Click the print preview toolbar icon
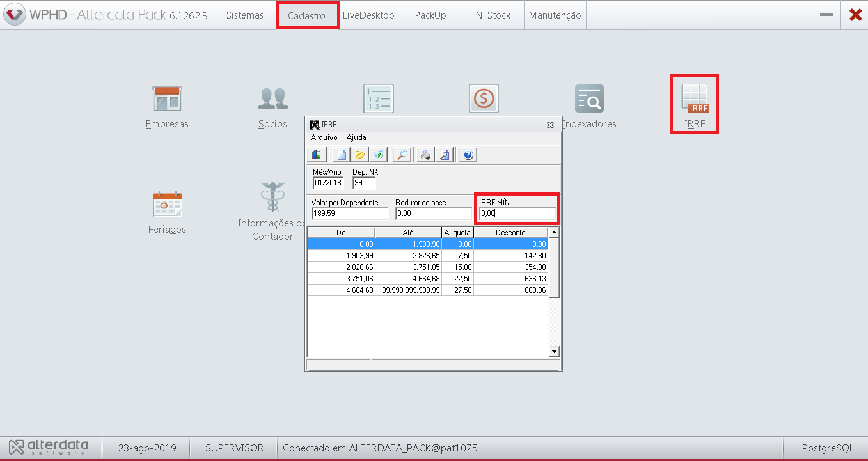This screenshot has height=461, width=868. tap(444, 155)
